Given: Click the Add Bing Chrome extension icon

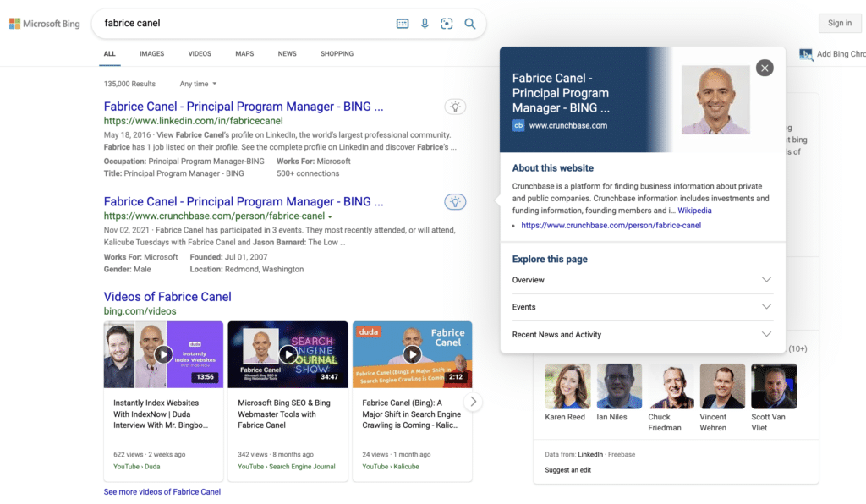Looking at the screenshot, I should 806,54.
